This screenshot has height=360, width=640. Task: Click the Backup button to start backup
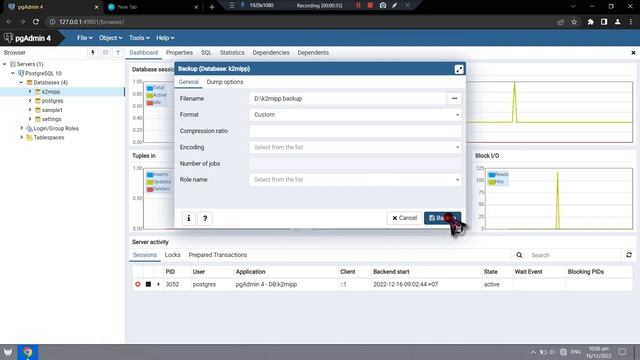coord(442,218)
